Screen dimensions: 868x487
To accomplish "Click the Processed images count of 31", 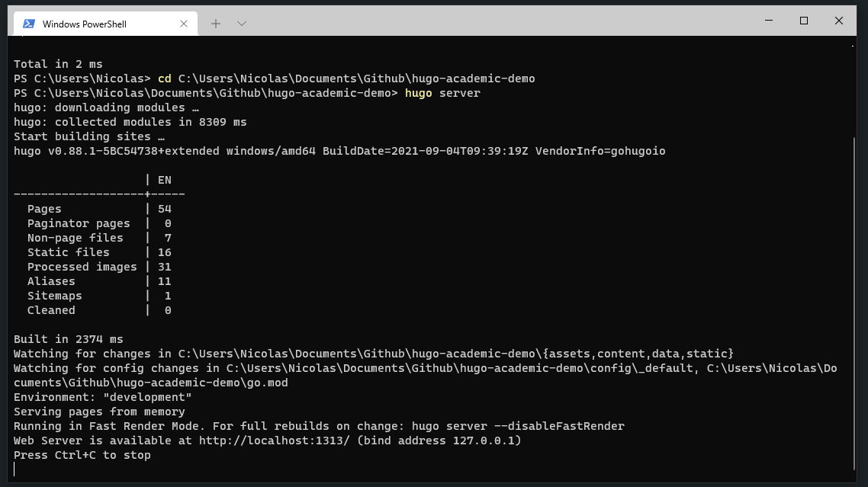I will pyautogui.click(x=166, y=266).
